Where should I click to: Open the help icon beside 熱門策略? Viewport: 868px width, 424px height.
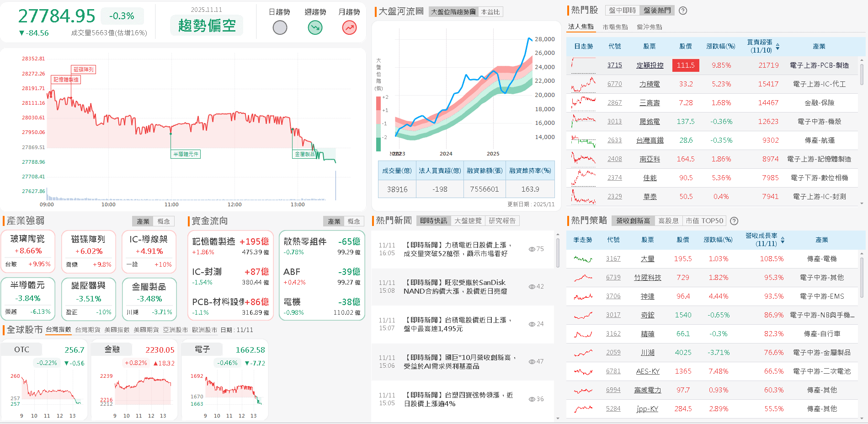coord(734,221)
